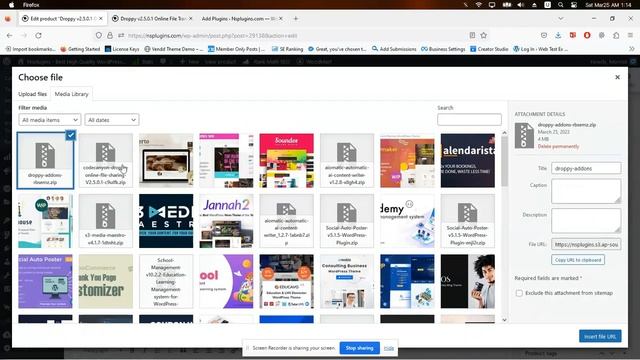Select the Sounder theme thumbnail

coord(287,160)
